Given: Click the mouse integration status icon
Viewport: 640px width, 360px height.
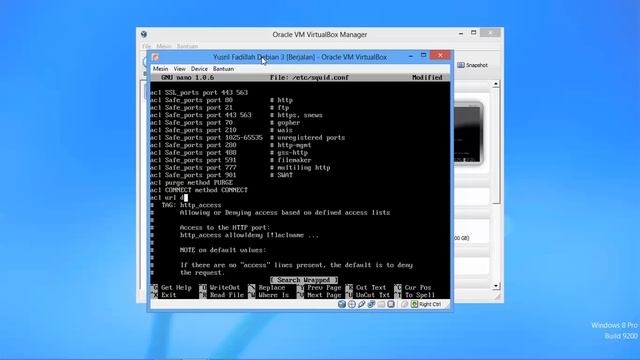Looking at the screenshot, I should pos(404,304).
